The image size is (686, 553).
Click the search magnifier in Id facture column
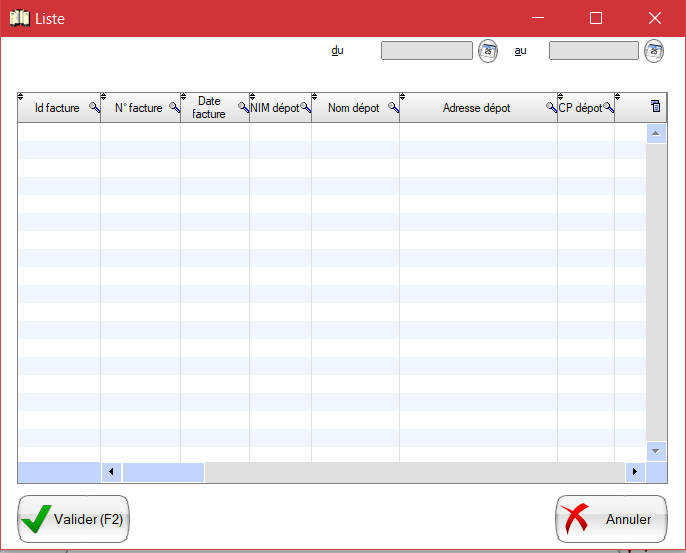[x=94, y=107]
